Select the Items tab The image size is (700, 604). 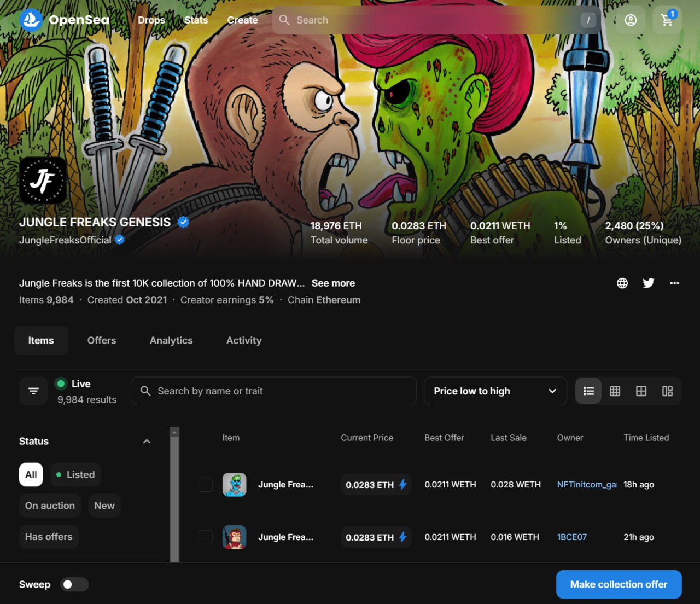pos(41,340)
